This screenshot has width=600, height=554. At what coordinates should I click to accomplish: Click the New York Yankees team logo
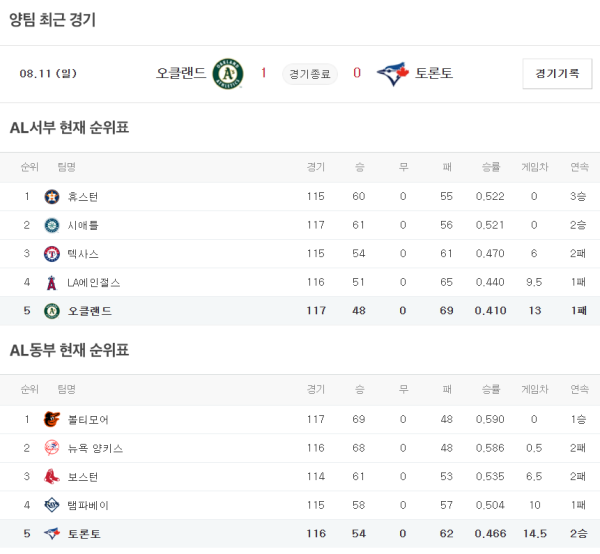point(52,448)
